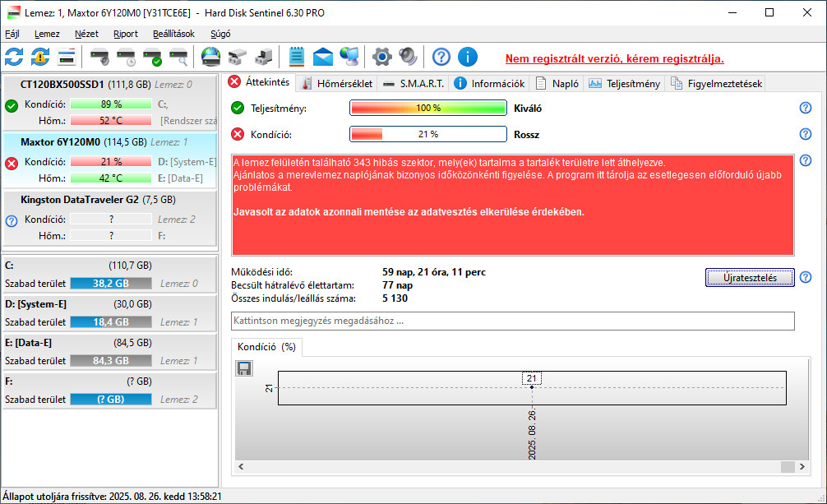Click the disk panel icon in toolbar
This screenshot has width=827, height=504.
pyautogui.click(x=67, y=57)
